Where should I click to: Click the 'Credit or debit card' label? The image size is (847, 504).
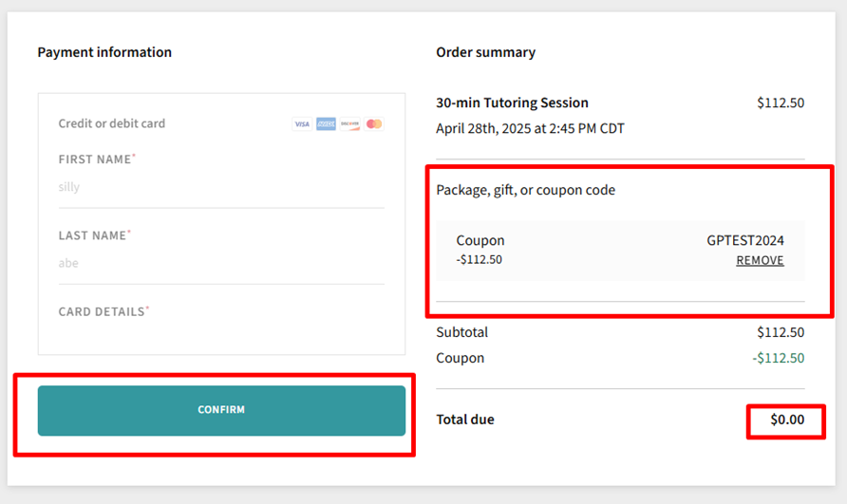pyautogui.click(x=112, y=123)
